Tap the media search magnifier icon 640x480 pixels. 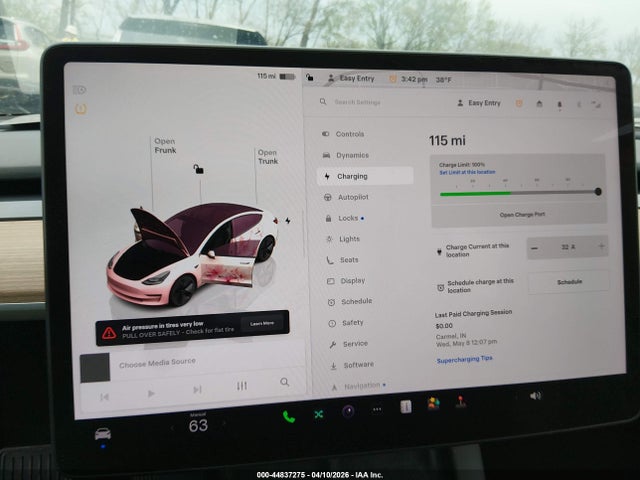coord(284,382)
